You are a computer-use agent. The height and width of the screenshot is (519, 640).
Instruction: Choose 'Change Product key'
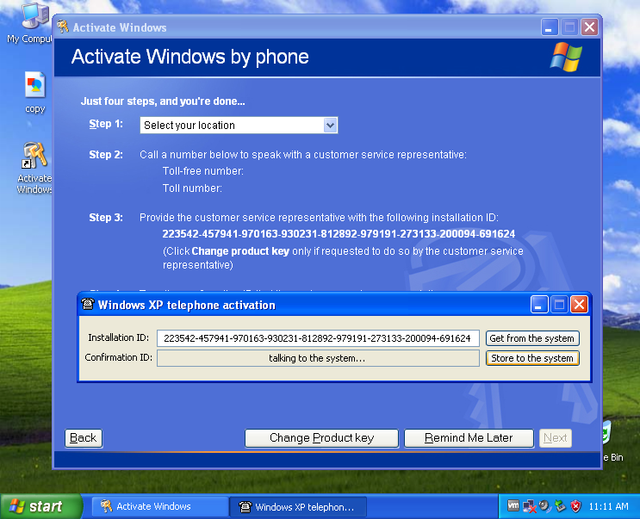click(x=321, y=438)
